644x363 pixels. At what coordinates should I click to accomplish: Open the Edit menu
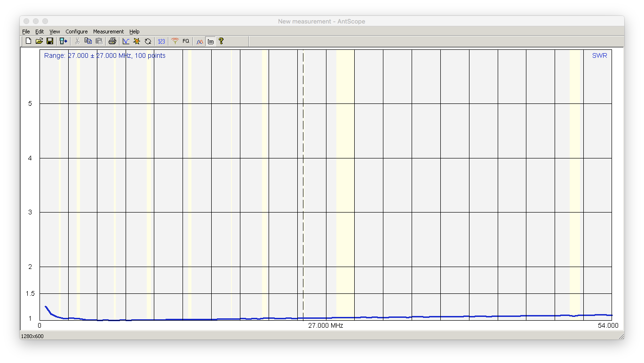coord(40,32)
